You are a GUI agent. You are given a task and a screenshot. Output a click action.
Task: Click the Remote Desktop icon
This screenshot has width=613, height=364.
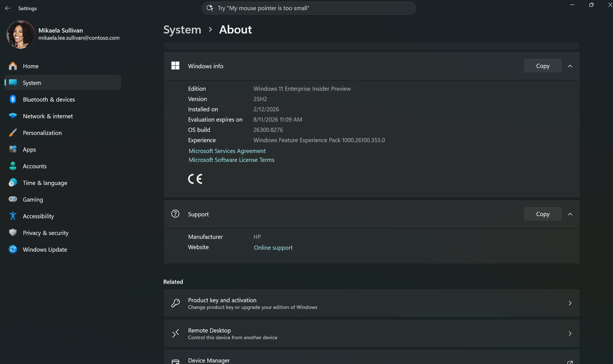pyautogui.click(x=176, y=333)
